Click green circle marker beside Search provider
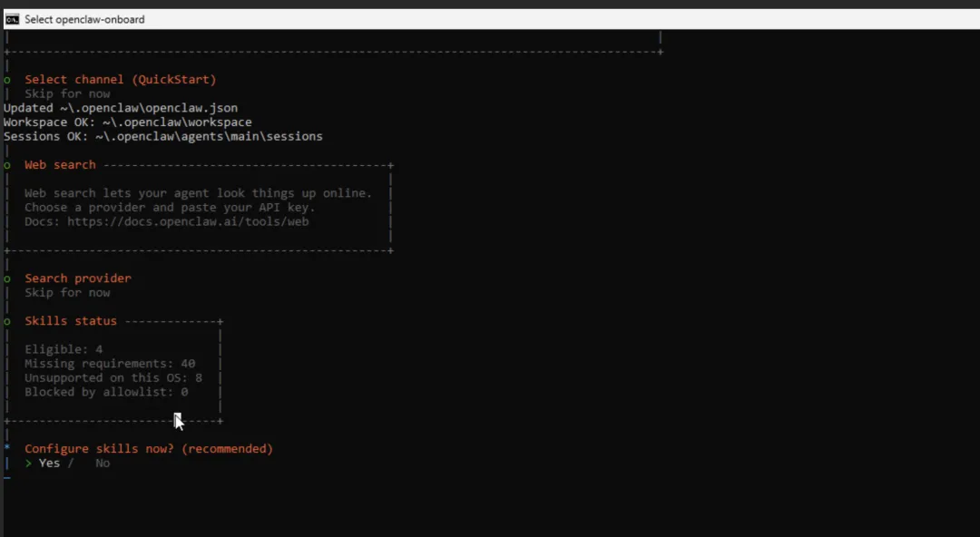980x537 pixels. point(7,278)
